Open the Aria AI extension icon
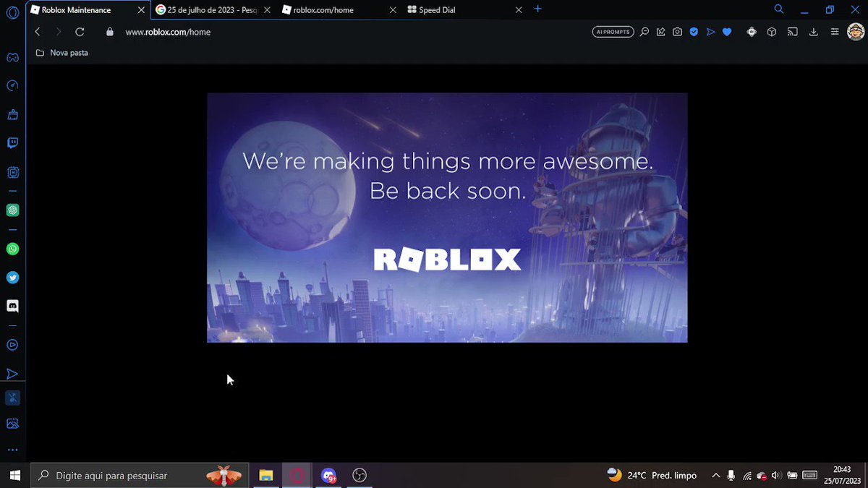This screenshot has width=868, height=488. (x=752, y=32)
